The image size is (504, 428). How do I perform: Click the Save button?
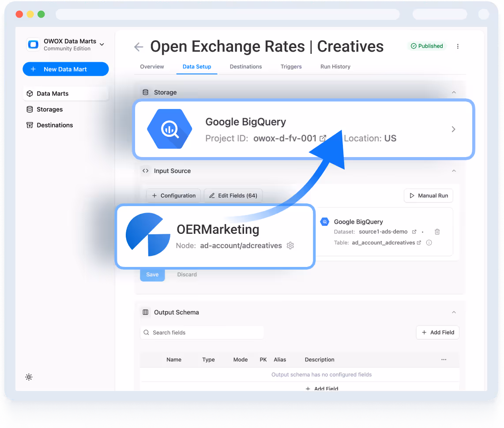(x=152, y=274)
